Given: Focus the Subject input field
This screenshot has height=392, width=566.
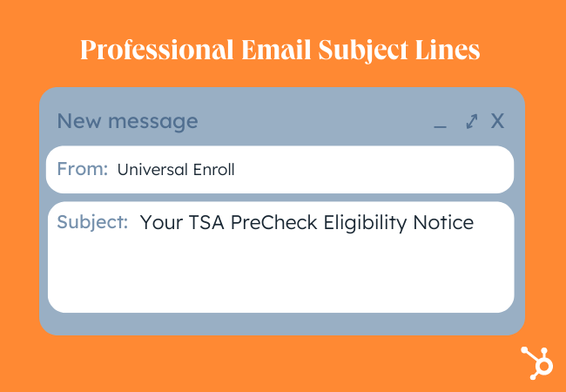Looking at the screenshot, I should coord(281,257).
